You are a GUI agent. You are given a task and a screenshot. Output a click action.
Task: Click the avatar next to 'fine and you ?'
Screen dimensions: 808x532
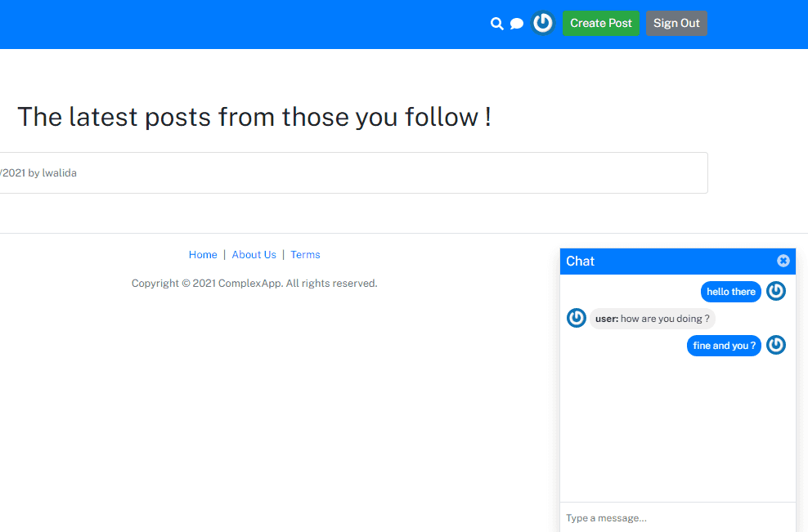click(775, 345)
